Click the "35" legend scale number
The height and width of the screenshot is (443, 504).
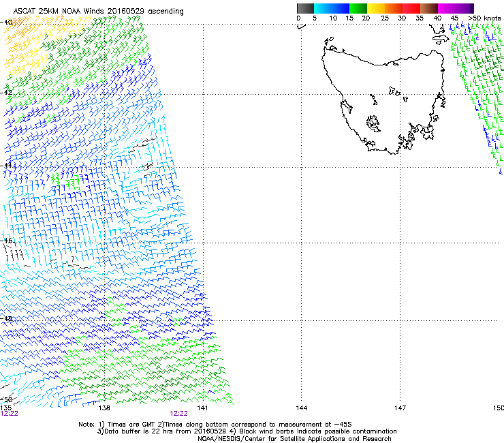[x=420, y=18]
